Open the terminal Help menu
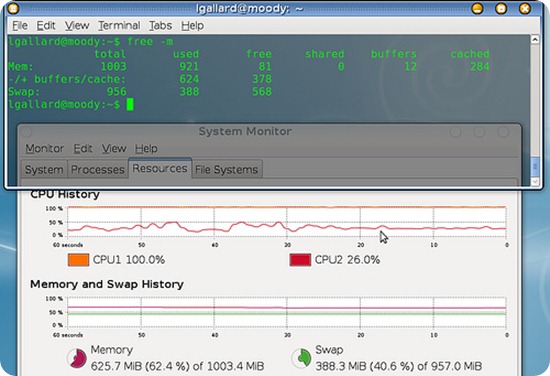 click(192, 26)
